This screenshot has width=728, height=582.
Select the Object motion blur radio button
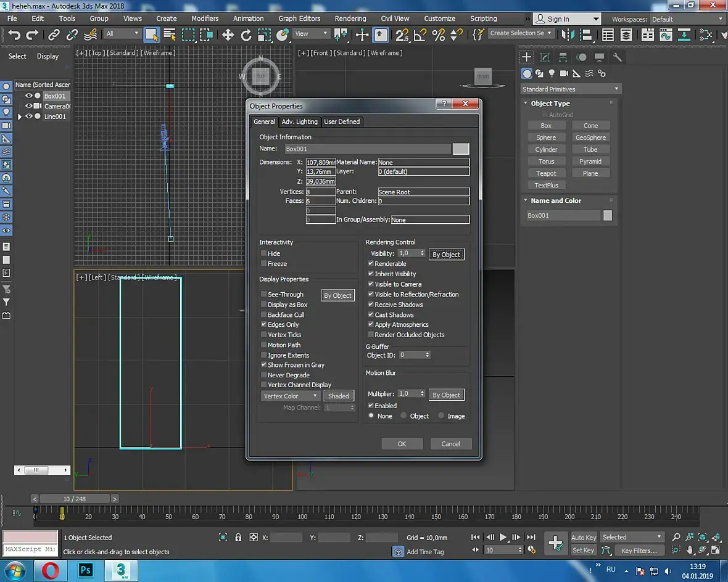pyautogui.click(x=404, y=416)
